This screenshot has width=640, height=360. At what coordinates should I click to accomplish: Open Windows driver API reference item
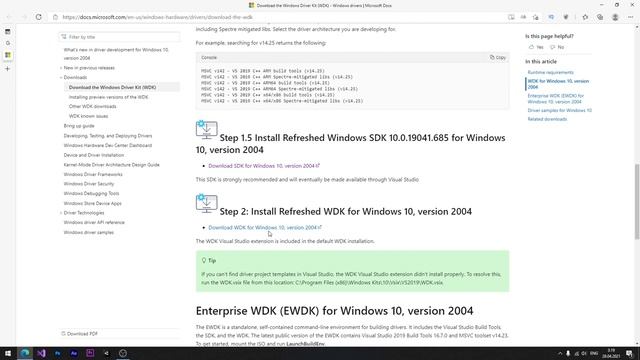point(94,222)
